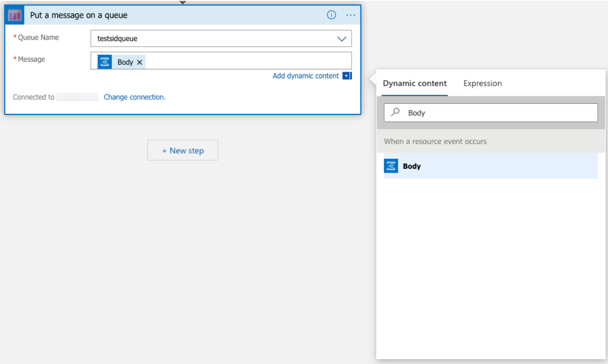This screenshot has width=608, height=364.
Task: Collapse the "Put a message on a queue" title
Action: tap(79, 15)
